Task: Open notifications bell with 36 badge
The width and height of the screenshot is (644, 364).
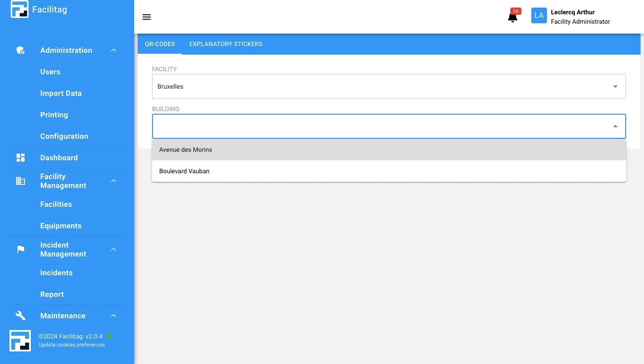Action: 513,17
